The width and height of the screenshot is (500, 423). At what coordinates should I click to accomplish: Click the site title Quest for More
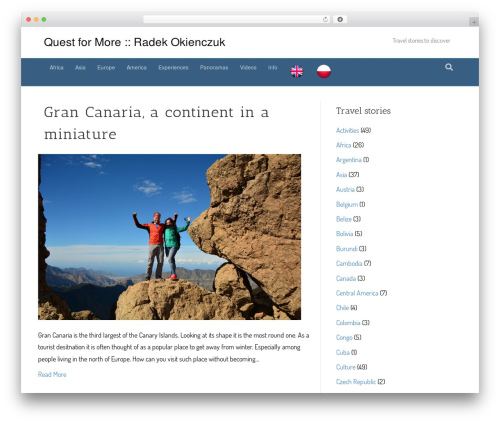134,42
